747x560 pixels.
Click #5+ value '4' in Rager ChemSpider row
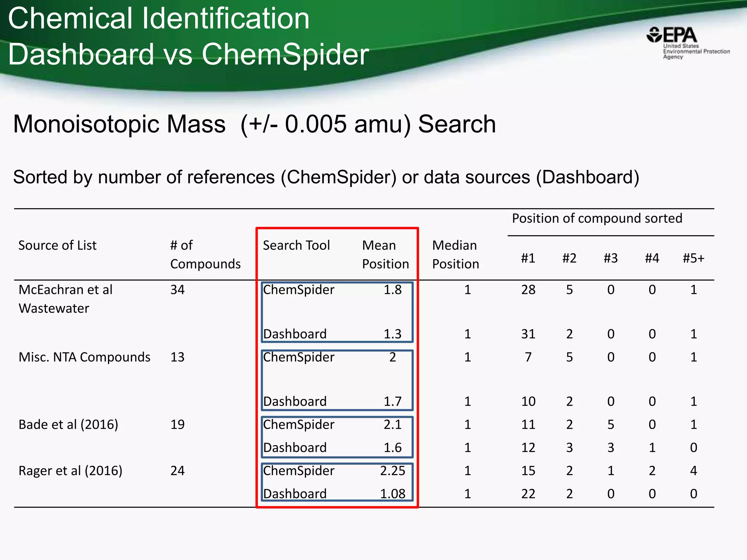pos(693,471)
